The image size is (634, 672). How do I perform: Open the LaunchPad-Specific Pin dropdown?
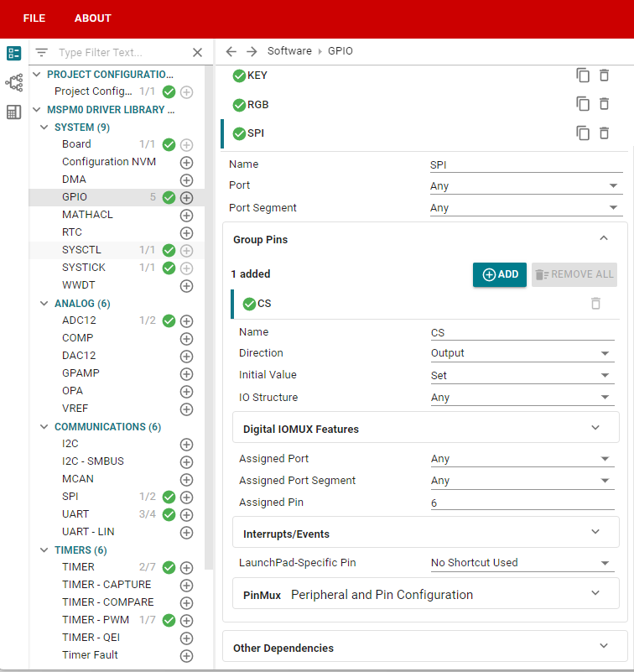(522, 563)
